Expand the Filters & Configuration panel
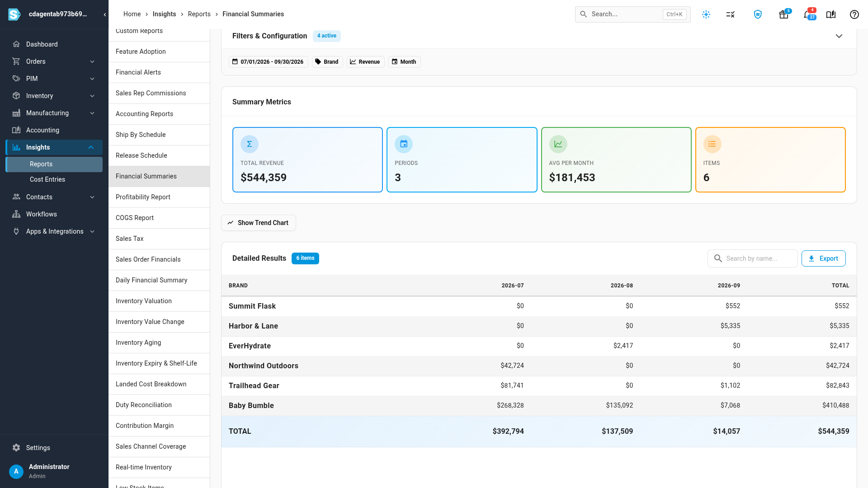The height and width of the screenshot is (488, 868). (839, 36)
